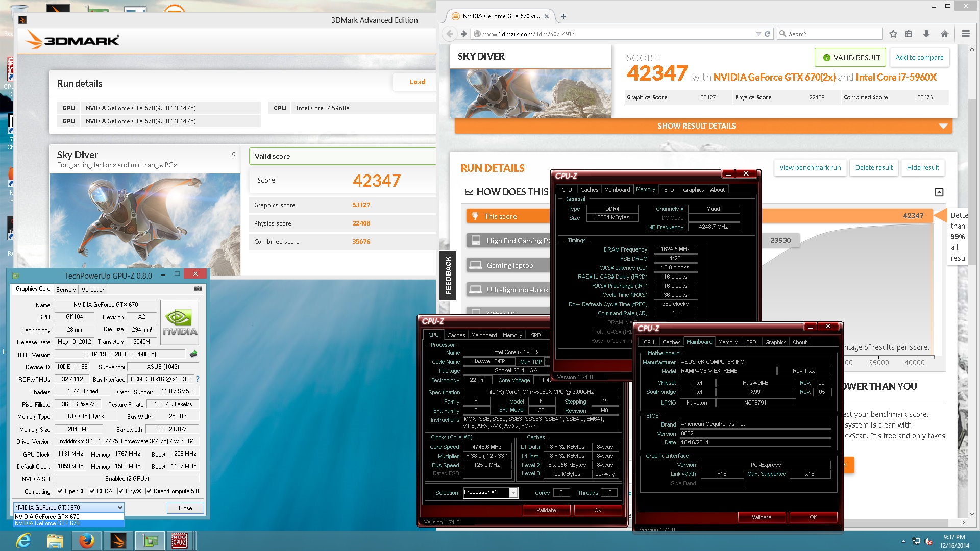Viewport: 980px width, 551px height.
Task: Open ROG CPU-Z from taskbar
Action: click(180, 540)
